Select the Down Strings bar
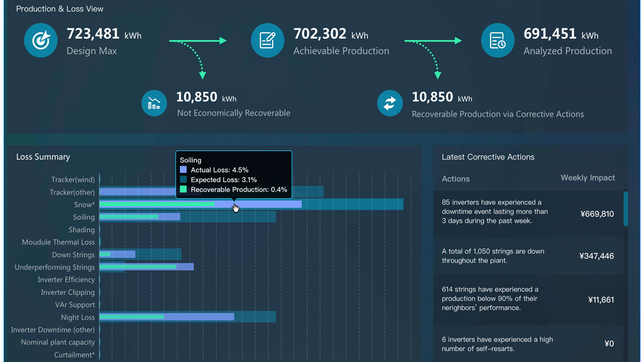The width and height of the screenshot is (644, 362). point(140,254)
